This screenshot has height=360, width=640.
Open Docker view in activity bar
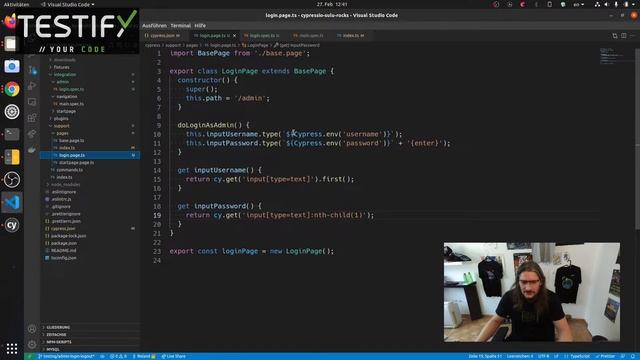tap(32, 150)
